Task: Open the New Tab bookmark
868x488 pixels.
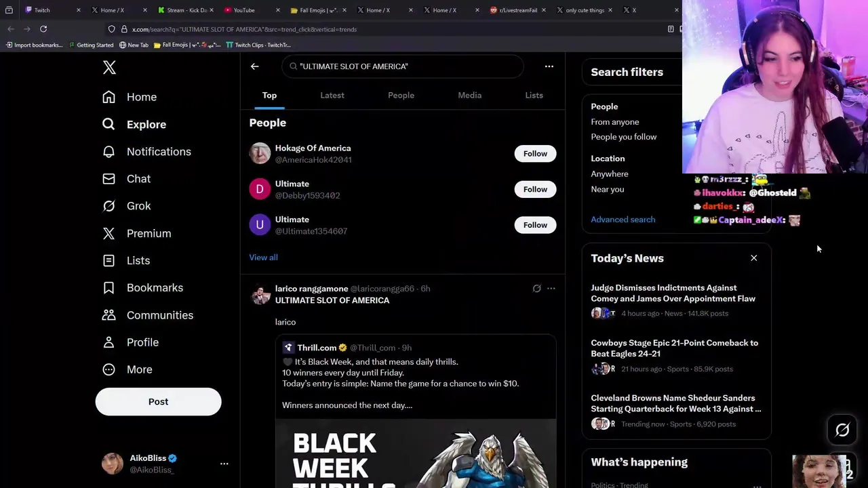Action: click(134, 45)
